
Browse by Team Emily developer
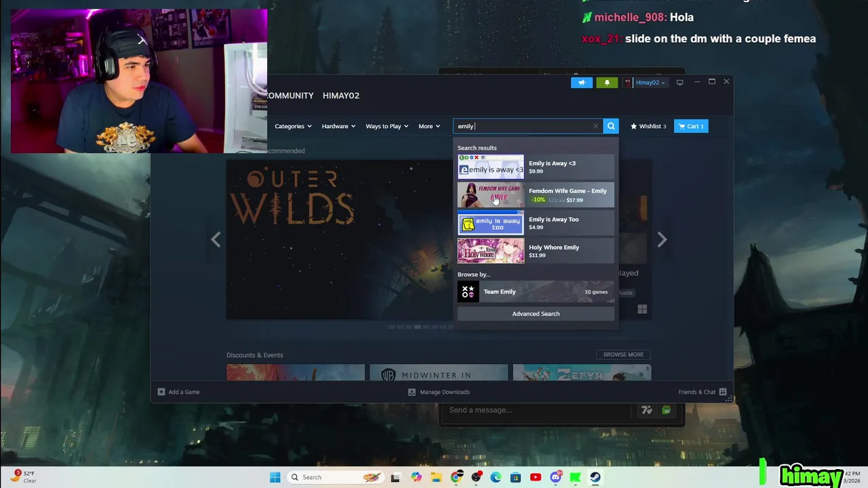536,291
